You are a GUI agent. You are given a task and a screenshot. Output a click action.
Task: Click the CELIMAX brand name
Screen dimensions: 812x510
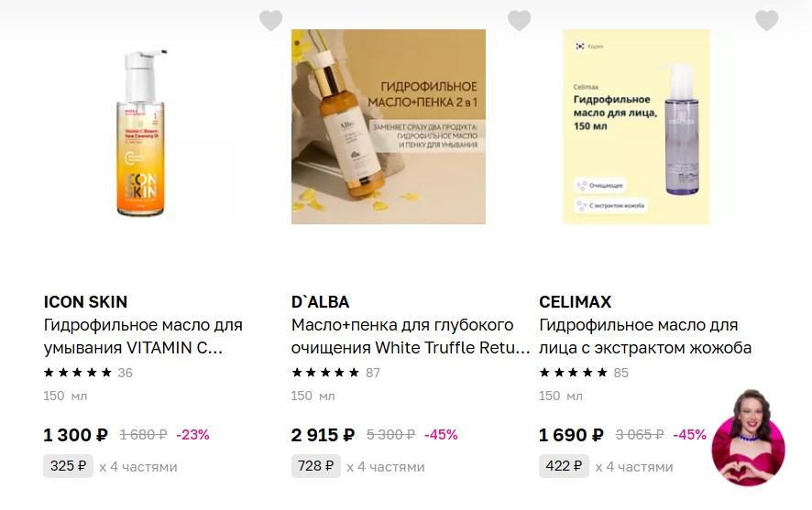tap(575, 302)
